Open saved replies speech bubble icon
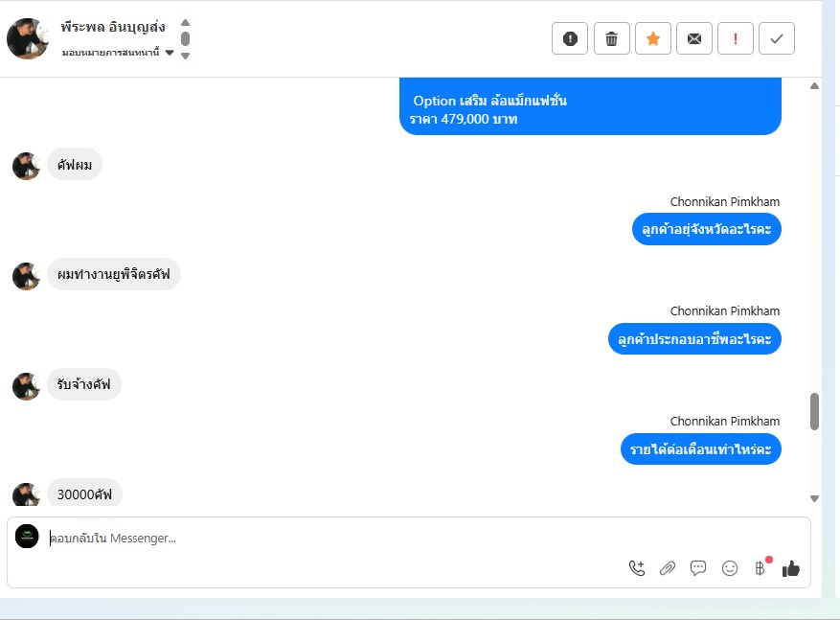Image resolution: width=840 pixels, height=620 pixels. 698,568
